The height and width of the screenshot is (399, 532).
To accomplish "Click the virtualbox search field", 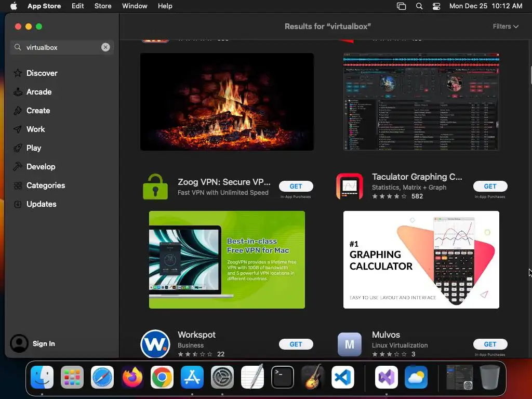I will tap(62, 47).
